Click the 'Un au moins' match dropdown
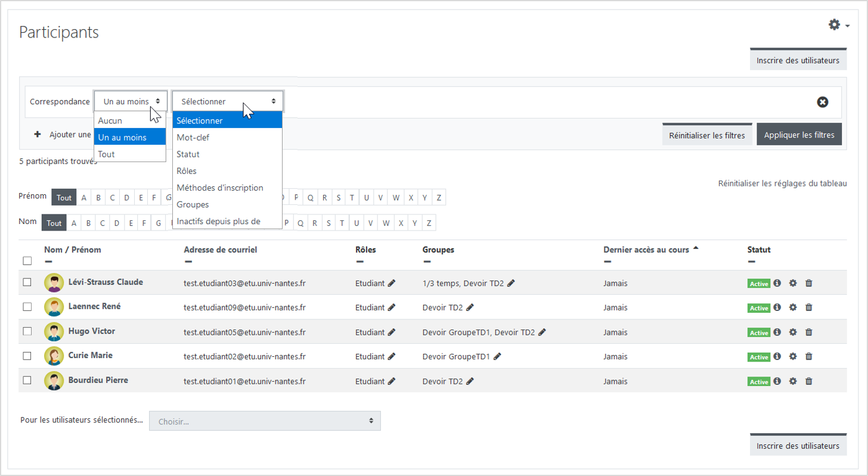 [131, 101]
